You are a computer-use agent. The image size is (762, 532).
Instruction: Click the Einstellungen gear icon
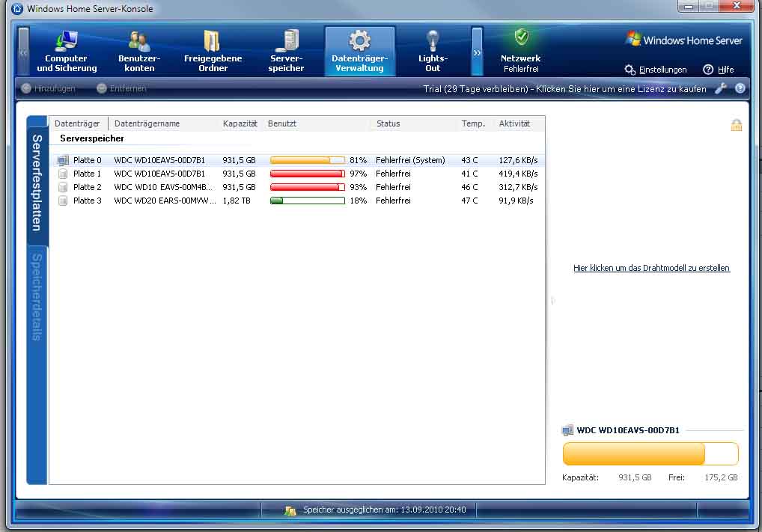[630, 70]
